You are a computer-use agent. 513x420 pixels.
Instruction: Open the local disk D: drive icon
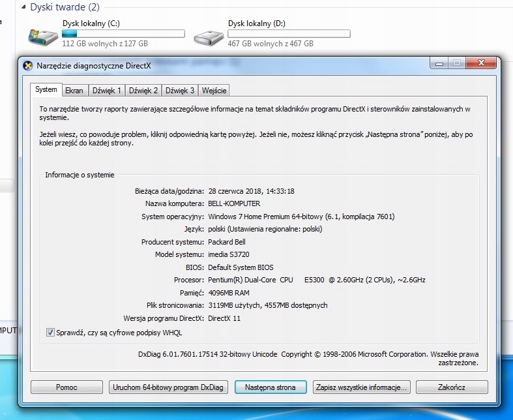(x=209, y=38)
